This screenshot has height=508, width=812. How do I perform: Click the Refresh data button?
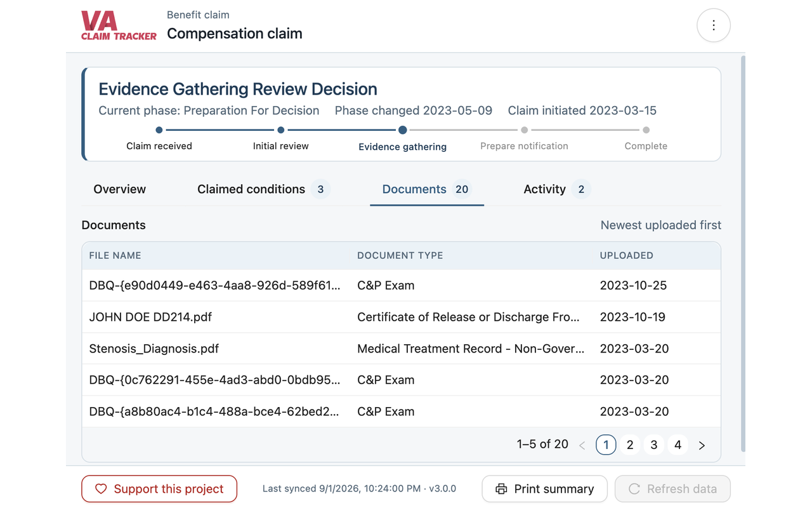[672, 489]
